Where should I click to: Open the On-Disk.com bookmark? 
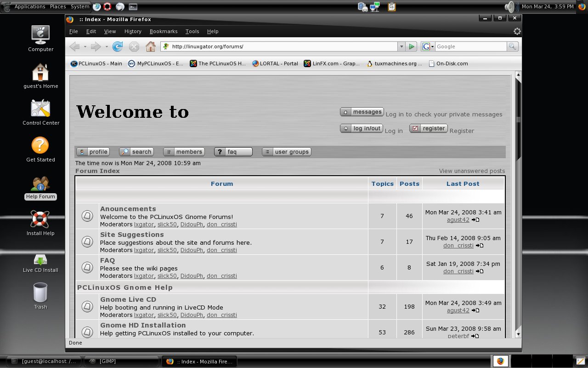pyautogui.click(x=448, y=63)
